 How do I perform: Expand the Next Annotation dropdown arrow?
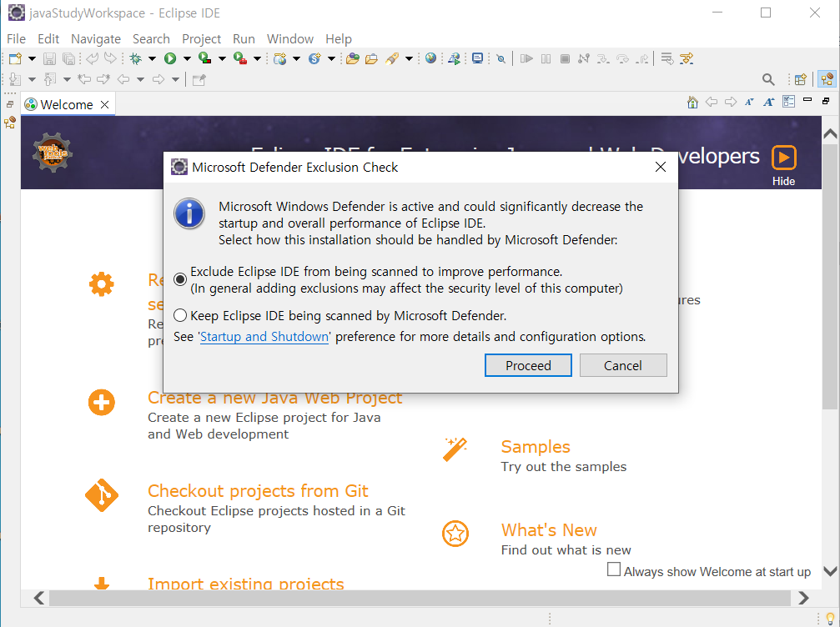pos(32,80)
